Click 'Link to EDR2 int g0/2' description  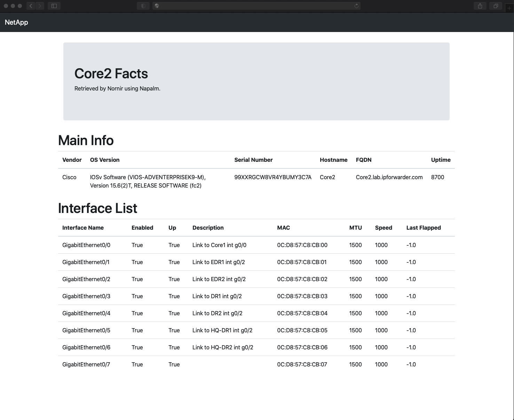219,279
